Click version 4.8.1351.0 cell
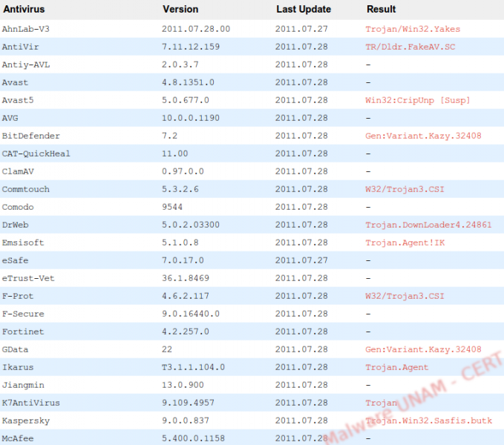The width and height of the screenshot is (504, 445). [x=188, y=82]
